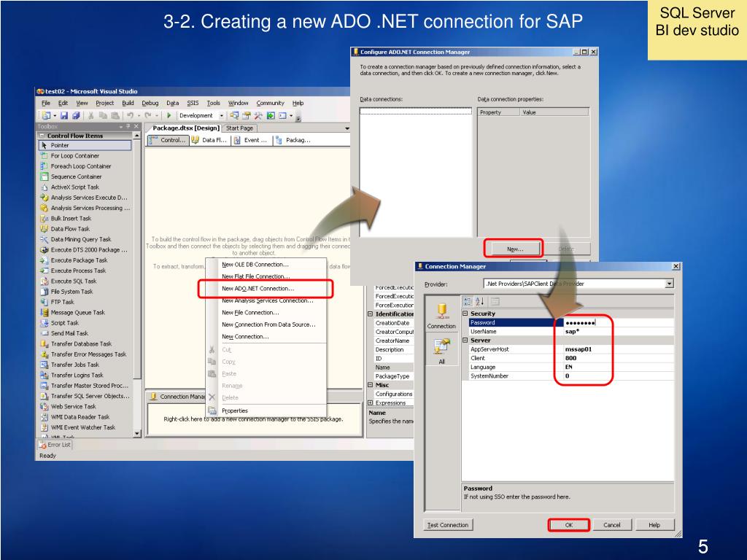Image resolution: width=747 pixels, height=560 pixels.
Task: Click the Data connections list box
Action: pyautogui.click(x=415, y=172)
